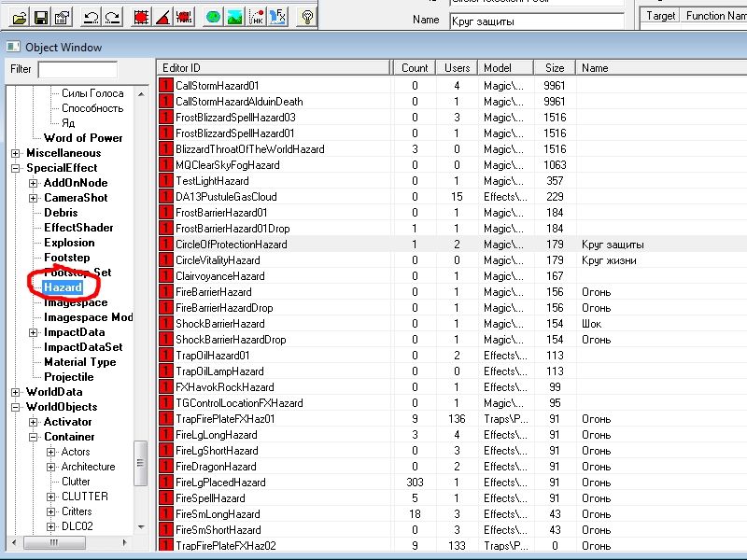Expand the WorldData tree node
Image resolution: width=747 pixels, height=560 pixels.
click(16, 392)
